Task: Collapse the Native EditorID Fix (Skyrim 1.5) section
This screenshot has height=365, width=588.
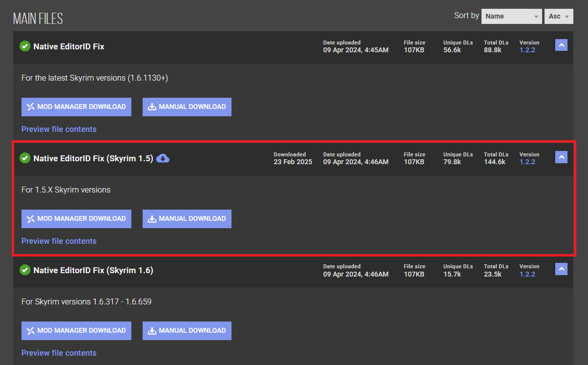Action: pyautogui.click(x=561, y=157)
